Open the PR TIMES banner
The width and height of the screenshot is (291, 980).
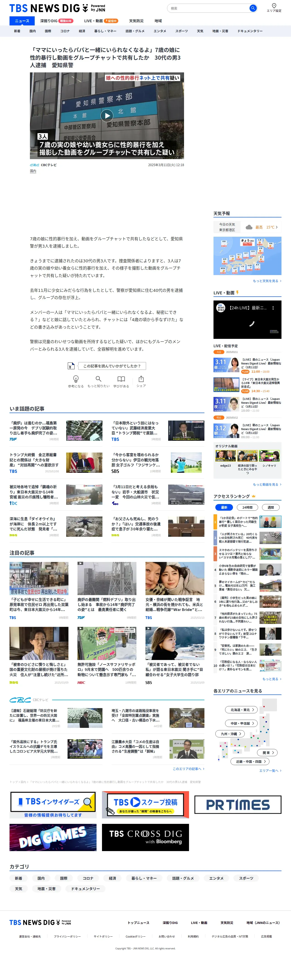(x=238, y=805)
